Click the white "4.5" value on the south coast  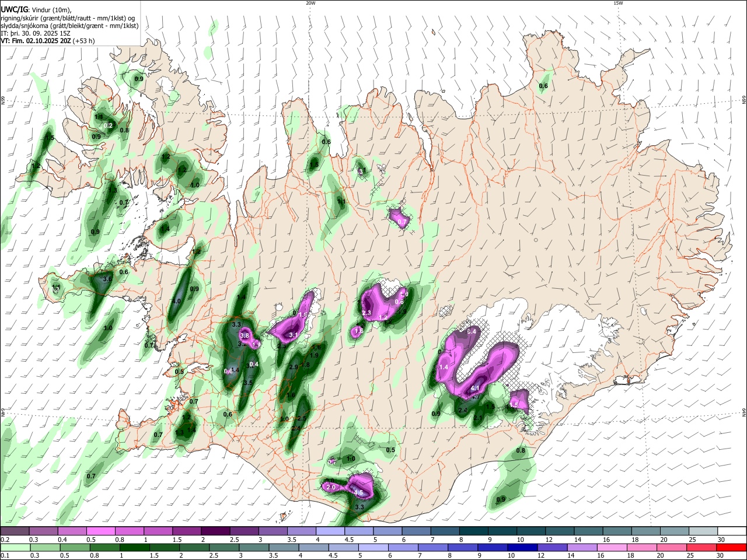point(358,493)
